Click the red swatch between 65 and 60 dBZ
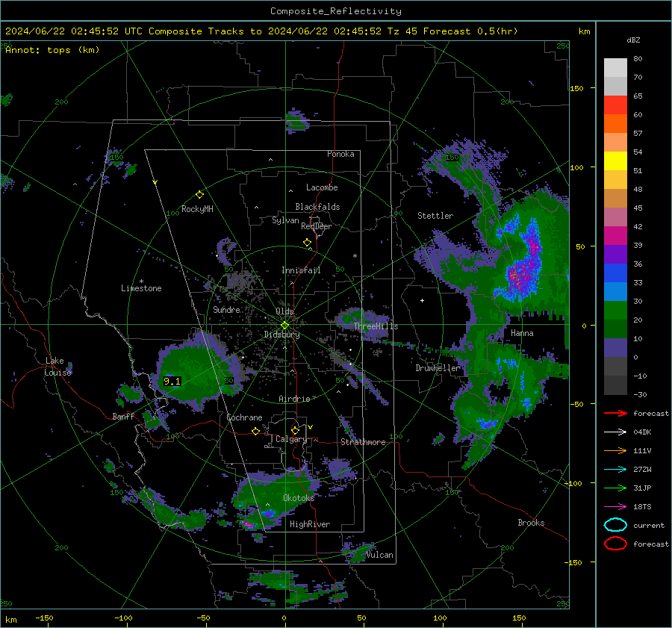The width and height of the screenshot is (672, 628). (615, 105)
